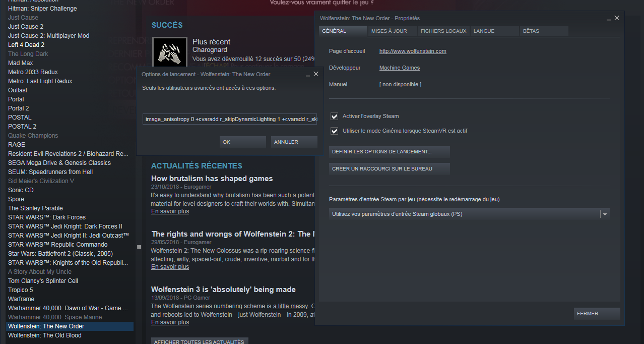This screenshot has width=644, height=344.
Task: Click En savoir plus under Wolfenstein 2 article
Action: coord(170,267)
